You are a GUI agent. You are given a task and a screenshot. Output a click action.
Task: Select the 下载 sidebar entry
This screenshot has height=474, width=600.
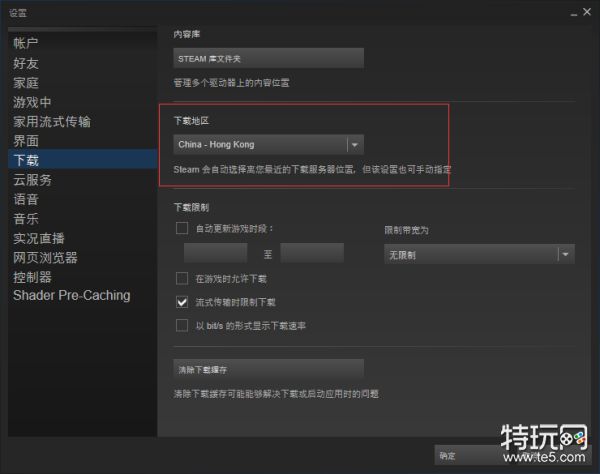tap(82, 159)
